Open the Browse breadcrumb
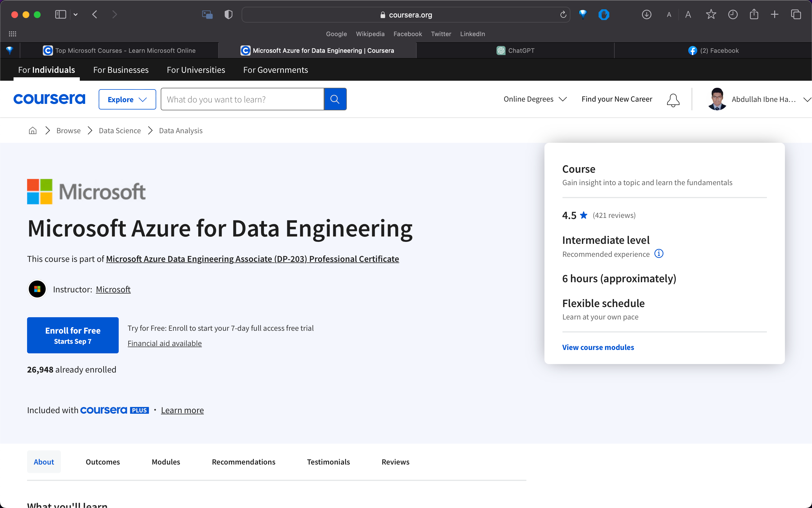 69,130
